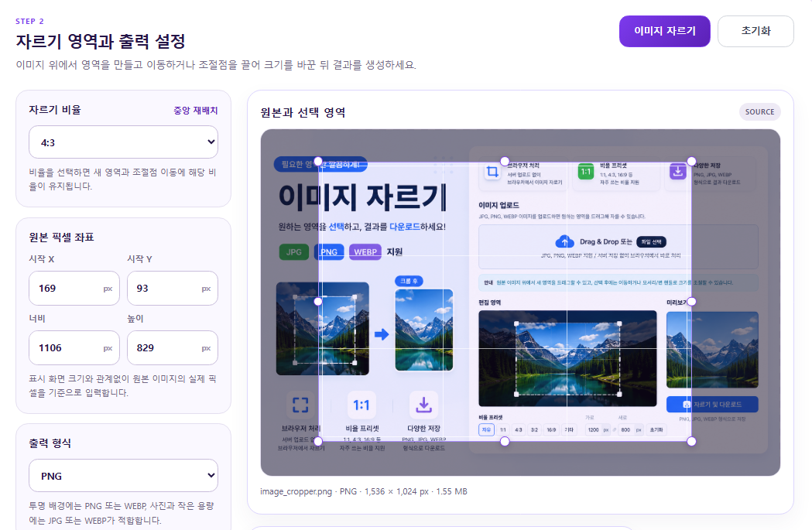Click the hint text under the pixel fields
Screen dimensions: 812x530
pos(123,385)
